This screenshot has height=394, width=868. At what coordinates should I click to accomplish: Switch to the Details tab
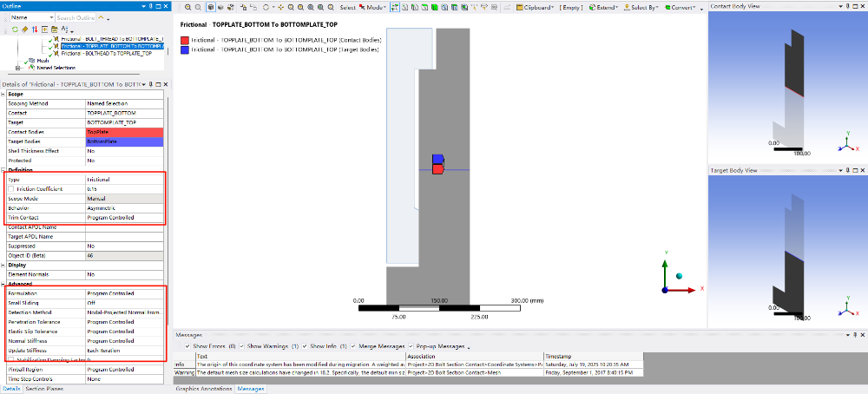tap(12, 389)
